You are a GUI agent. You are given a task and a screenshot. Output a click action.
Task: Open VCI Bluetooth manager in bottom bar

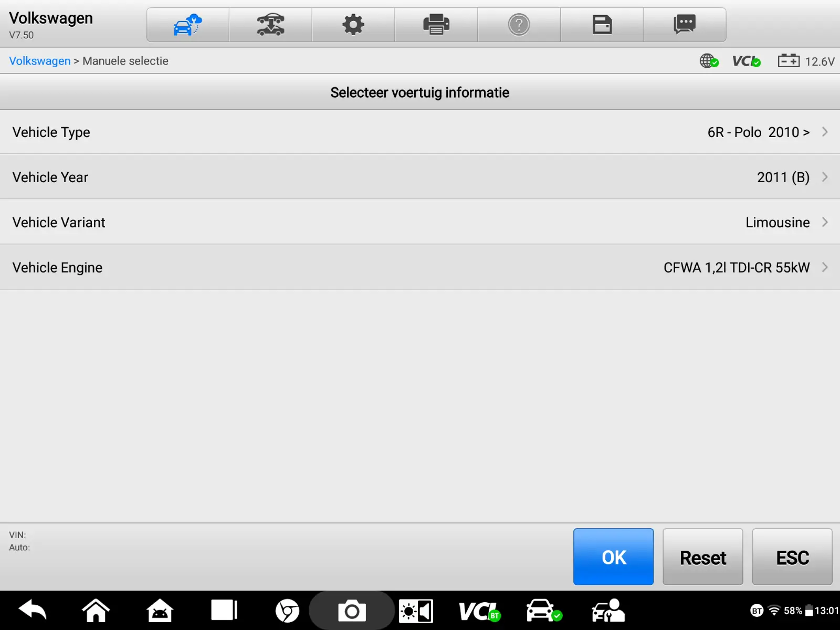480,611
